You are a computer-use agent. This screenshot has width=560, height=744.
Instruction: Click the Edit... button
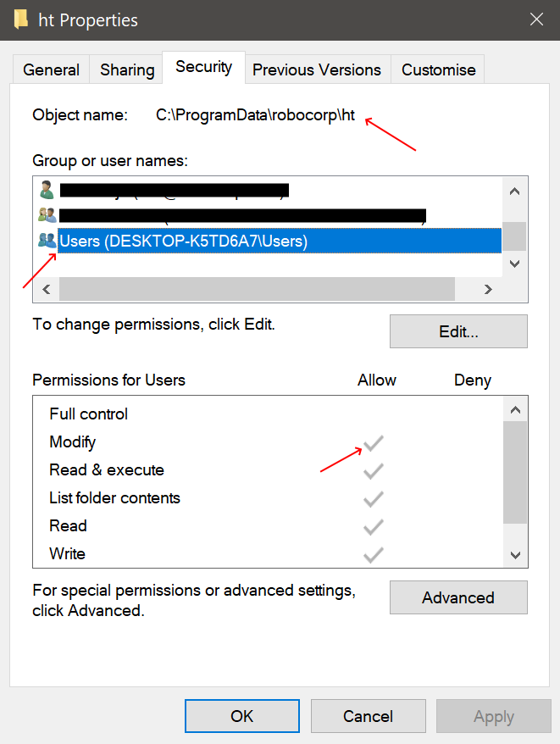click(x=458, y=331)
